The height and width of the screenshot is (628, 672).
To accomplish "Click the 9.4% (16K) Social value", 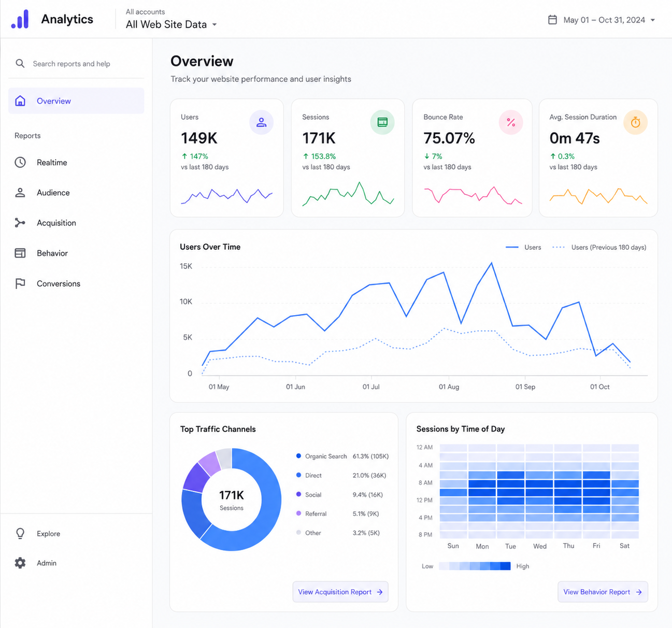I will pos(368,495).
